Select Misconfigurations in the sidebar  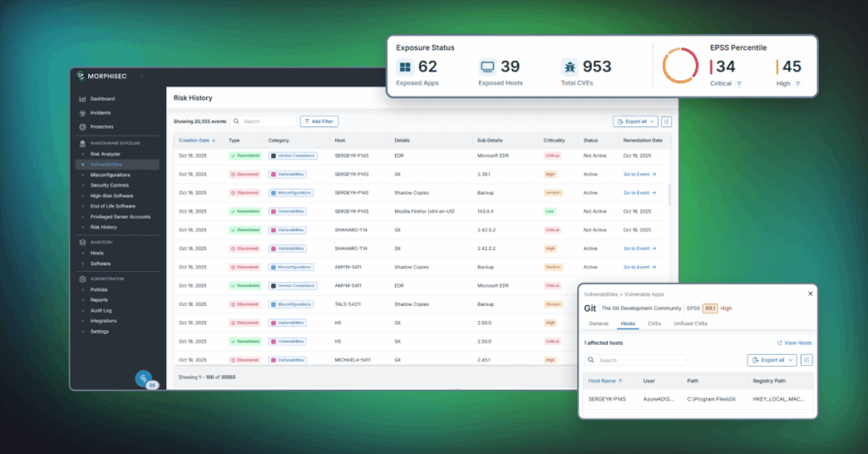pyautogui.click(x=110, y=174)
